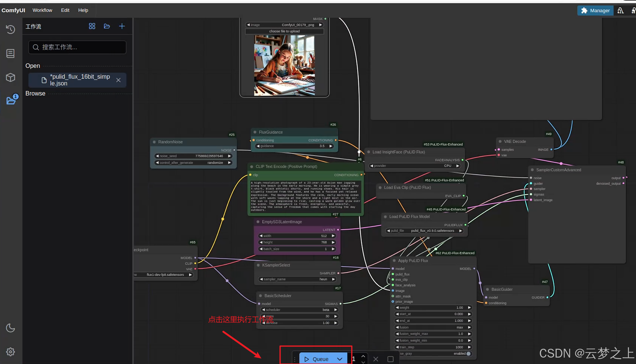Toggle the use_gray enabled switch

point(468,354)
